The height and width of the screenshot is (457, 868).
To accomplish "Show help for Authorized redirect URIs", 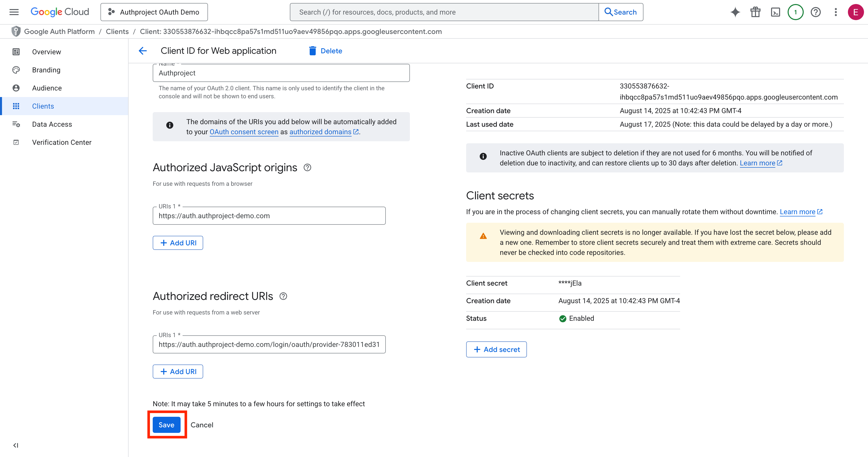I will point(283,296).
